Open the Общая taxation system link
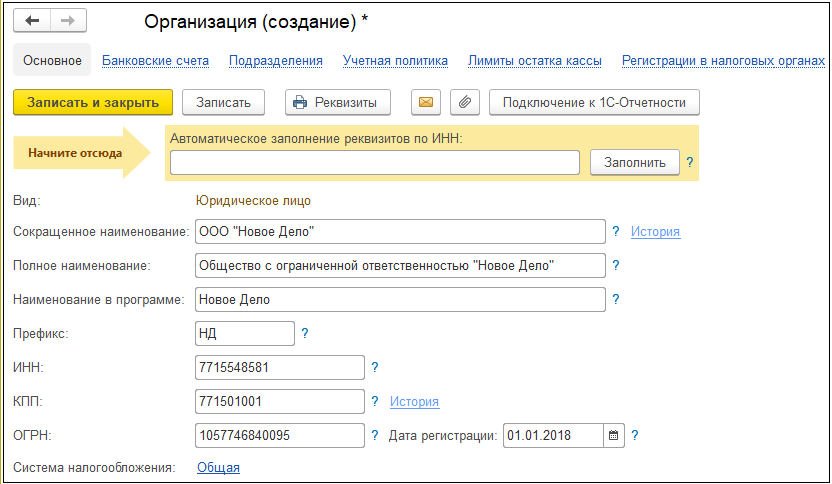The width and height of the screenshot is (832, 484). click(219, 468)
